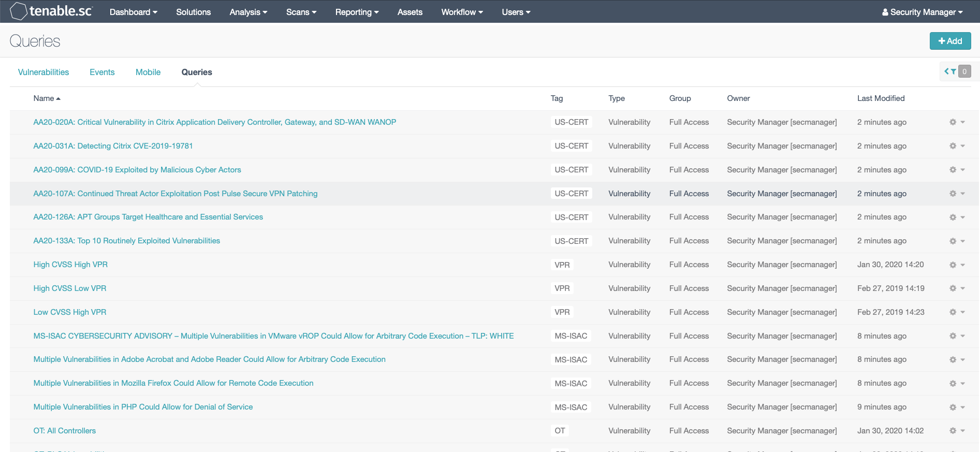
Task: Open gear menu for AA20-031A query row
Action: tap(957, 146)
